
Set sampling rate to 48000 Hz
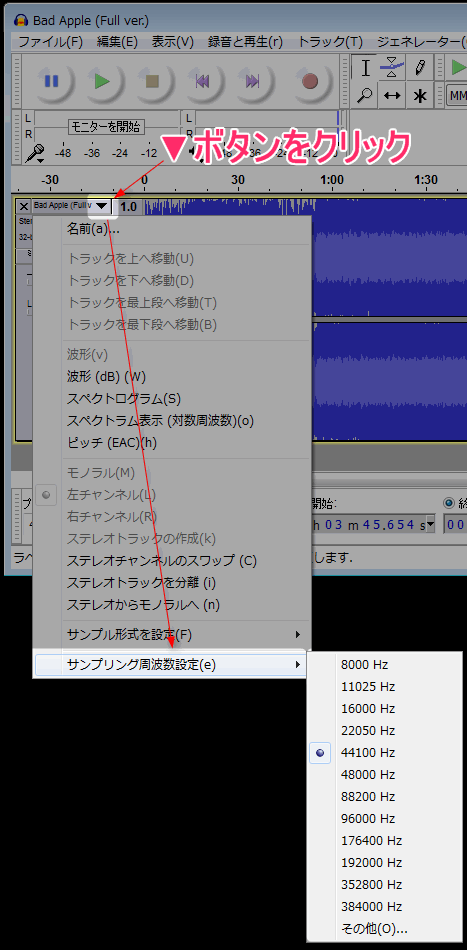click(382, 774)
